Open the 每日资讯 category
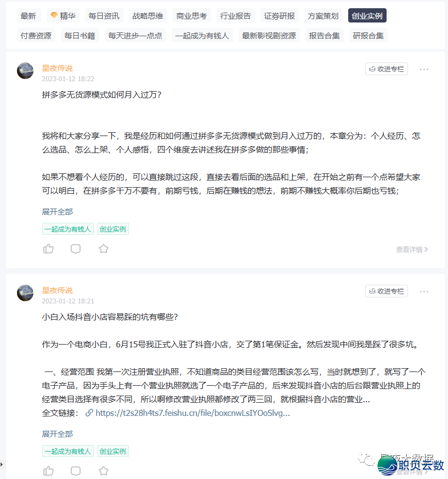Screen dimensions: 448x479 coord(104,15)
